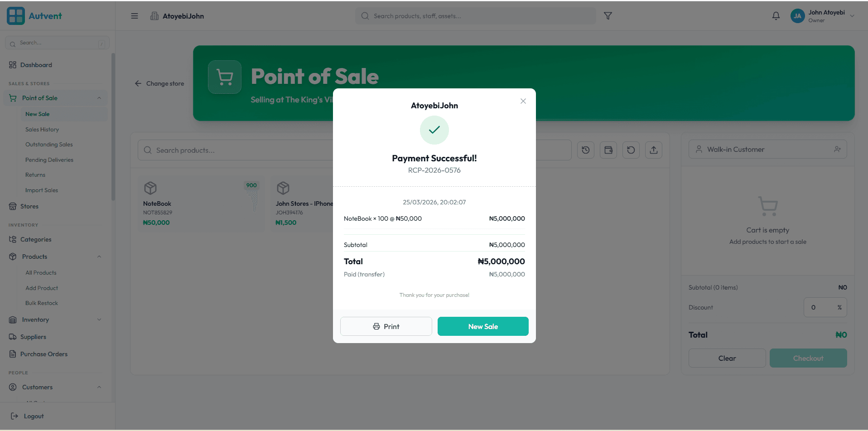Click Clear to empty the cart panel

click(727, 358)
